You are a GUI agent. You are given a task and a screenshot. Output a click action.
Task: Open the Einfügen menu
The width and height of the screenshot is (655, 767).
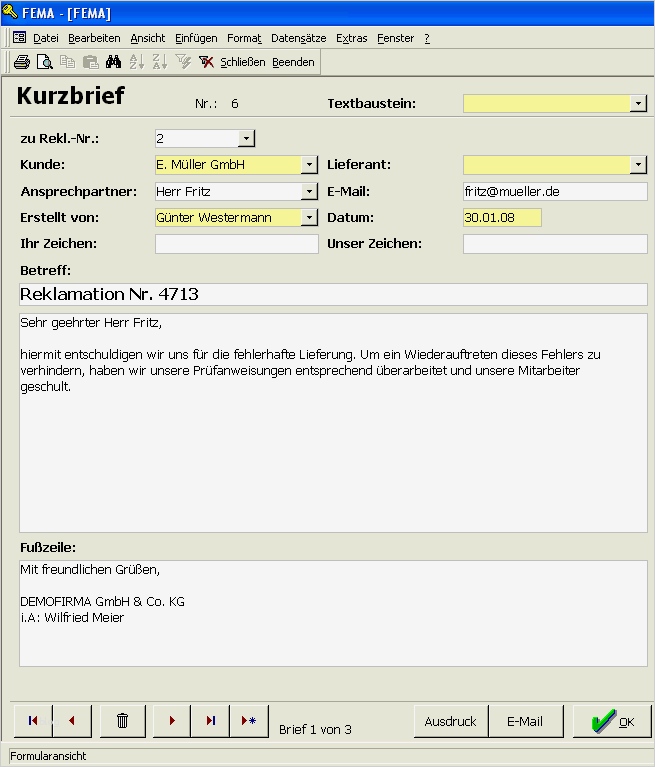click(196, 38)
